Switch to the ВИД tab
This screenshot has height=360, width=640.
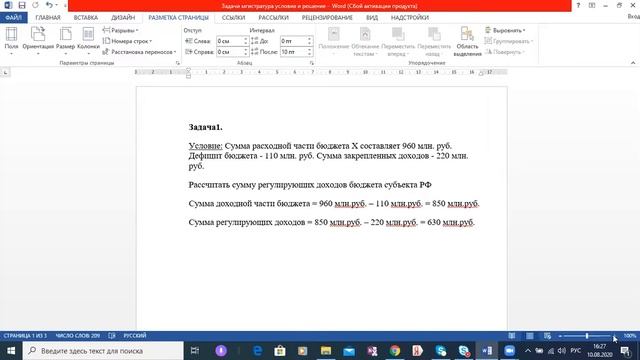point(372,18)
